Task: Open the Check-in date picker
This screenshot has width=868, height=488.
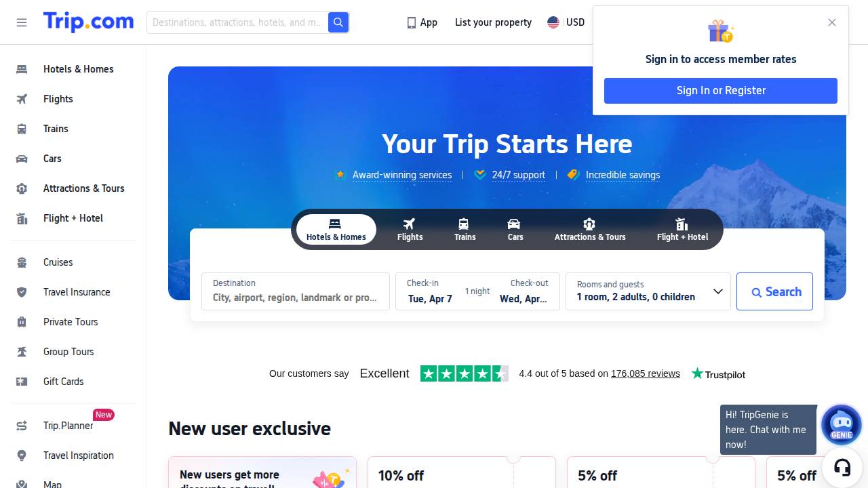Action: tap(430, 291)
